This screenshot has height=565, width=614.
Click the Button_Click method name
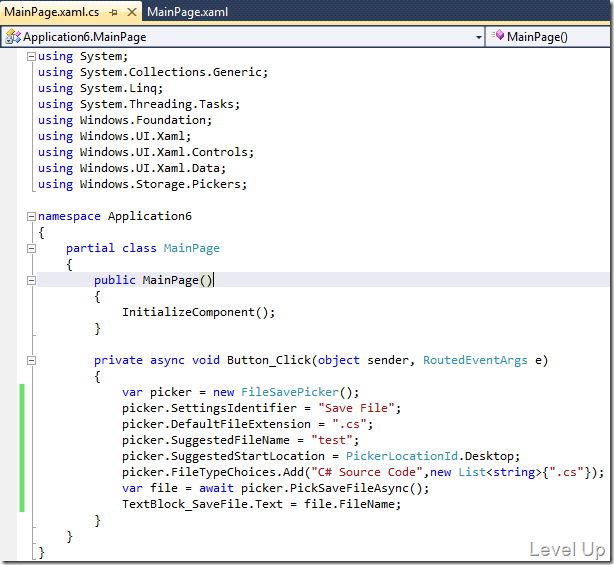click(x=269, y=360)
